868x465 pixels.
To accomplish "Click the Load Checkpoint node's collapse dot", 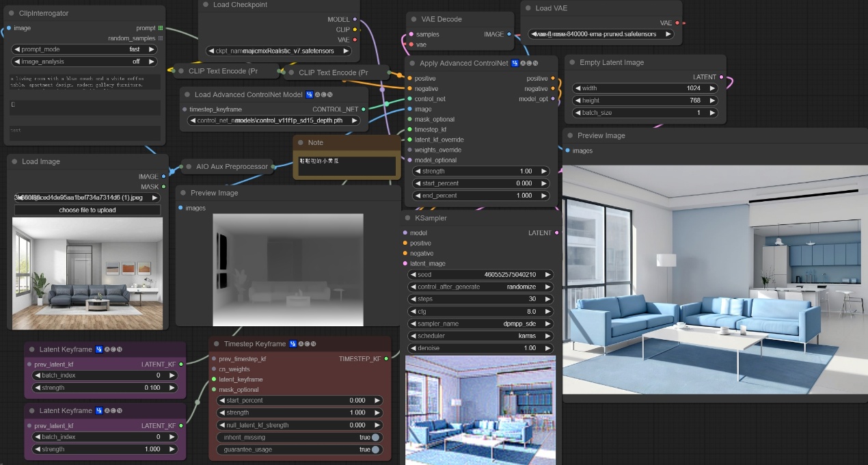I will pos(205,5).
